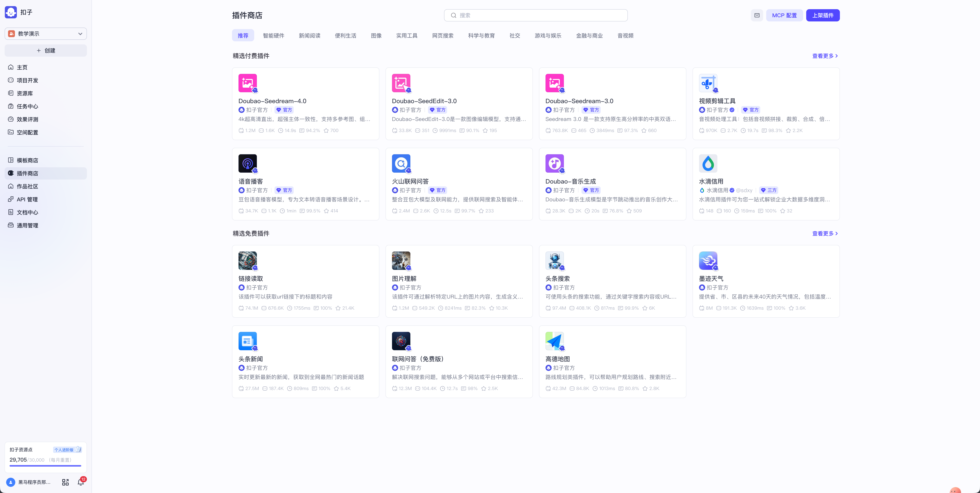
Task: Click the 水滴信用 water drop icon
Action: pos(708,163)
